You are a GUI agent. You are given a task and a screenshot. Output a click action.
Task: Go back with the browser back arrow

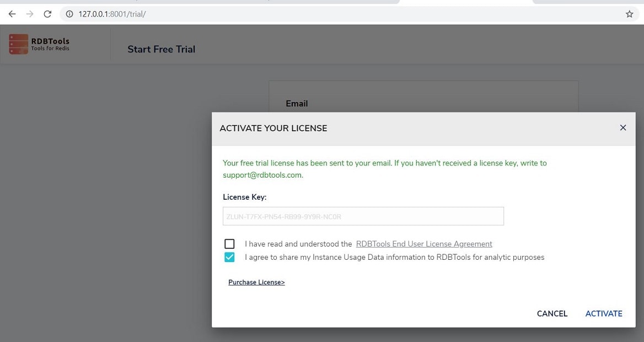(12, 14)
